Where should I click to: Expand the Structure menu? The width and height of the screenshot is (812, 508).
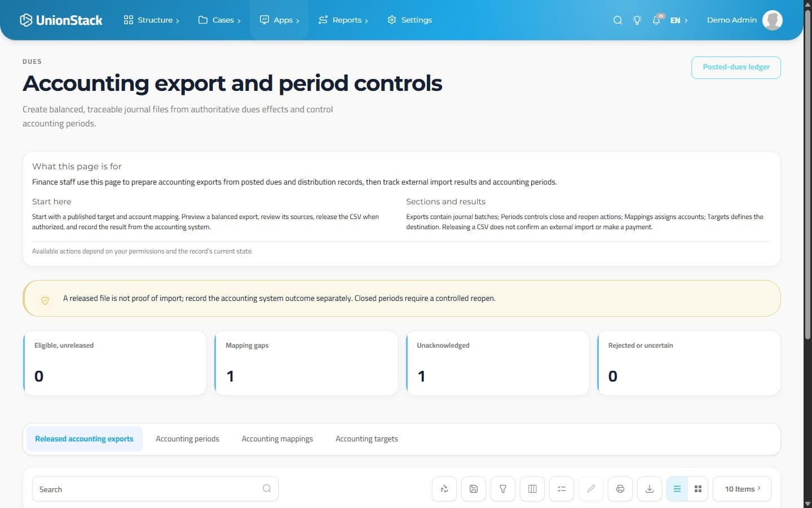tap(152, 20)
